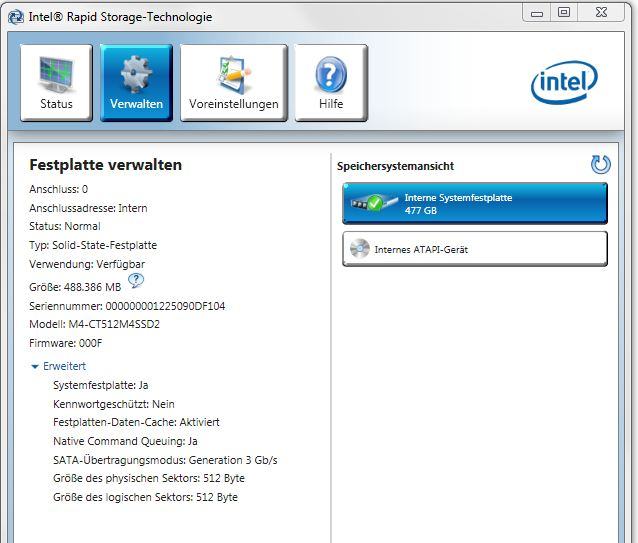Image resolution: width=638 pixels, height=543 pixels.
Task: Select the Verwalten tab
Action: click(136, 83)
